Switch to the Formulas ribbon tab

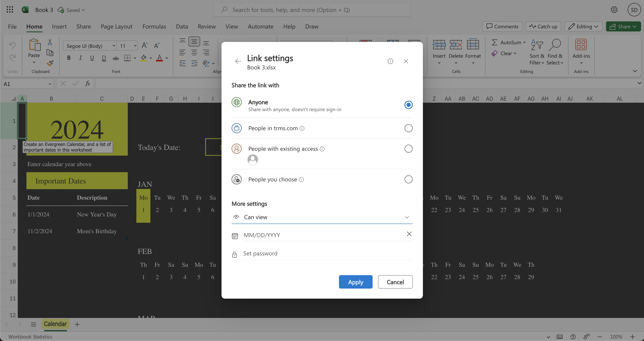tap(154, 26)
